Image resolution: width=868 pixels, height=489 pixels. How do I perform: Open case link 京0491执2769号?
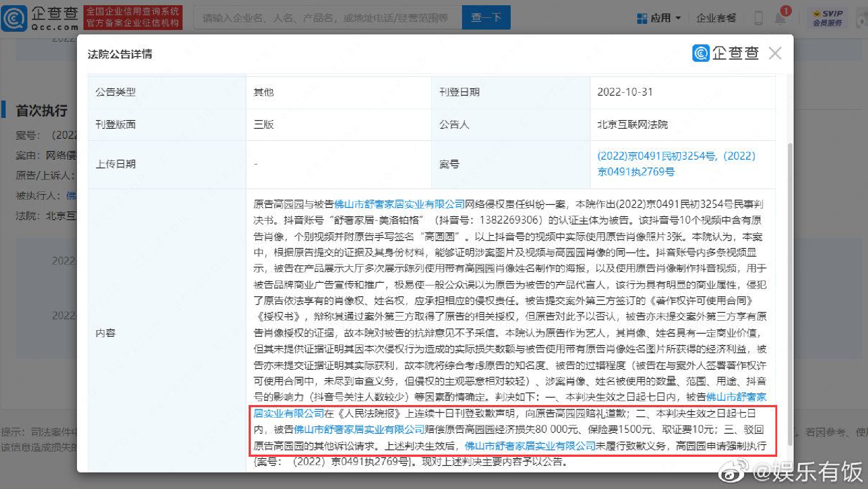636,172
